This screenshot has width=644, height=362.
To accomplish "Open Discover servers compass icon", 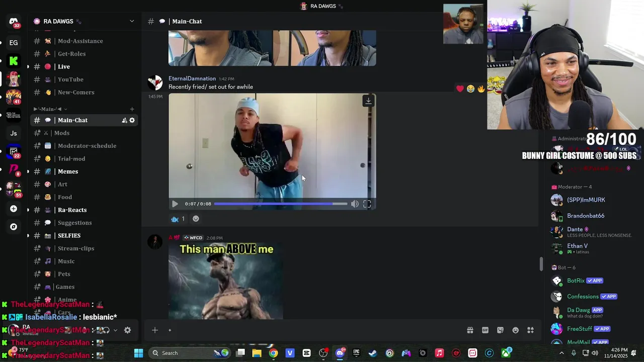I will 14,227.
